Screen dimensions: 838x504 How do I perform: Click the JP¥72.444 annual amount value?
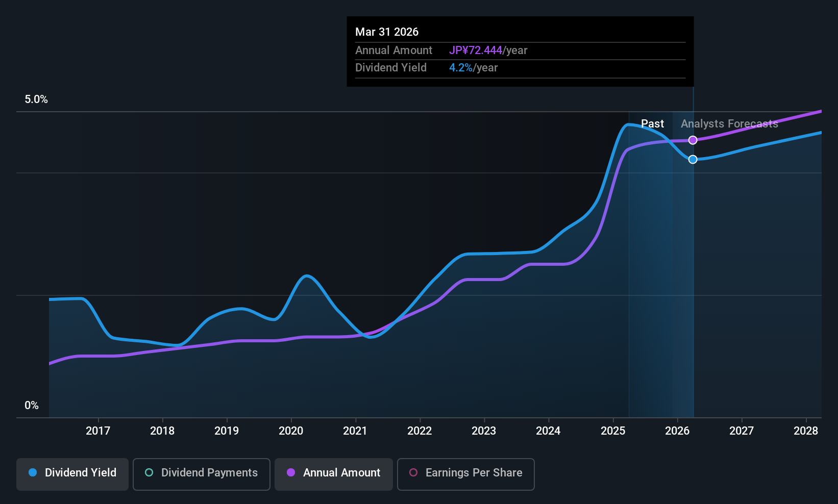pyautogui.click(x=476, y=51)
